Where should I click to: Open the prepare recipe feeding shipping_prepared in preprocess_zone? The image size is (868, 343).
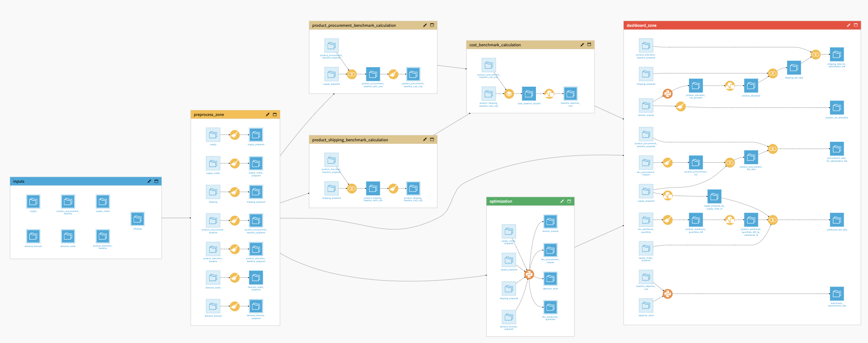[235, 192]
